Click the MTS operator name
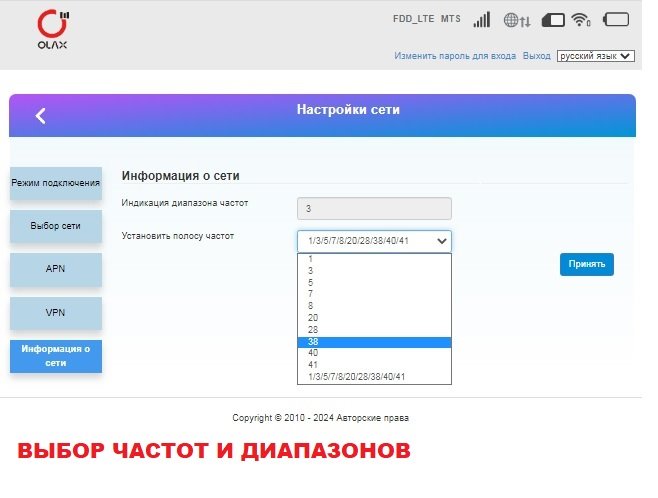The width and height of the screenshot is (658, 498). (x=450, y=19)
